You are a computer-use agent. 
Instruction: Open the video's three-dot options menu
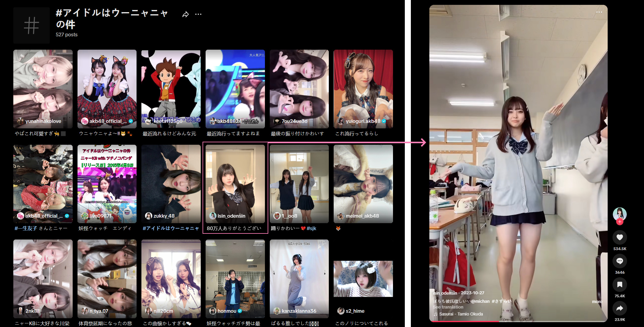[599, 12]
